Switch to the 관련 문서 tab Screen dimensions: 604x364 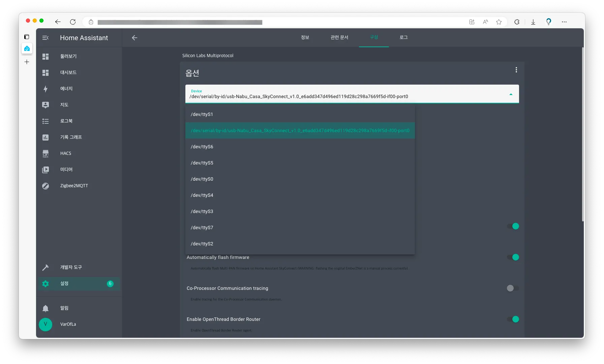click(339, 37)
